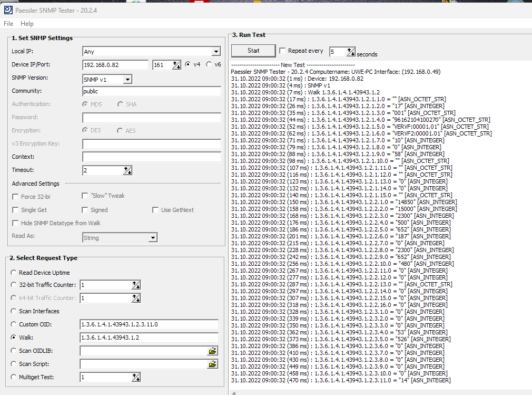Screen dimensions: 532x395
Task: Select the 64-bit Traffic Counter option
Action: coord(13,298)
